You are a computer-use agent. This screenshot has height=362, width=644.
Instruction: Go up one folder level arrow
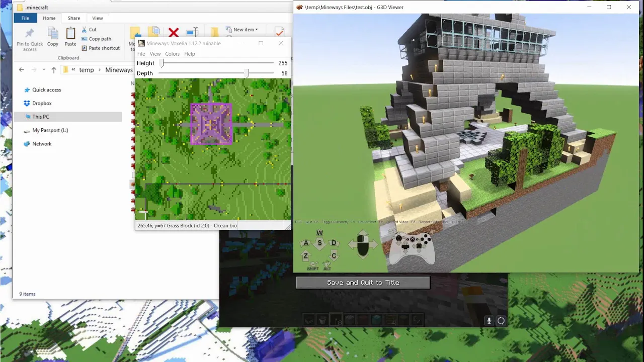click(54, 70)
